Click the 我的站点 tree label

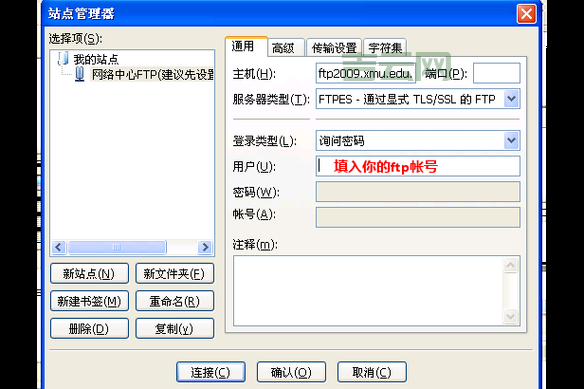coord(96,59)
